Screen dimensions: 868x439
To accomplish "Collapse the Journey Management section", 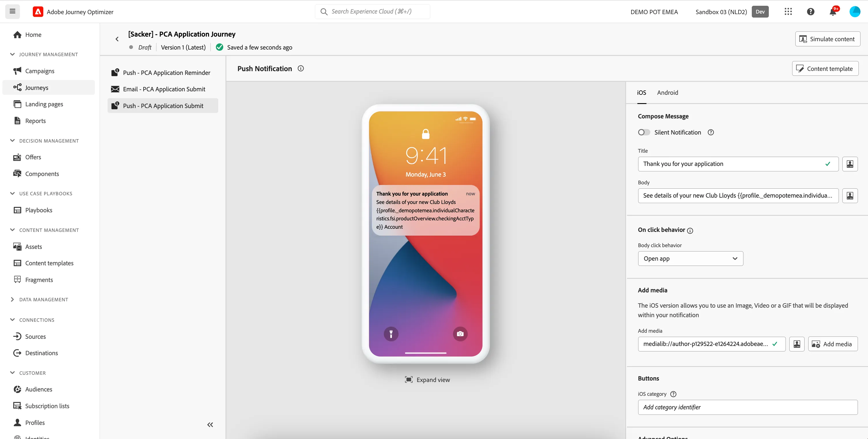I will pos(12,54).
